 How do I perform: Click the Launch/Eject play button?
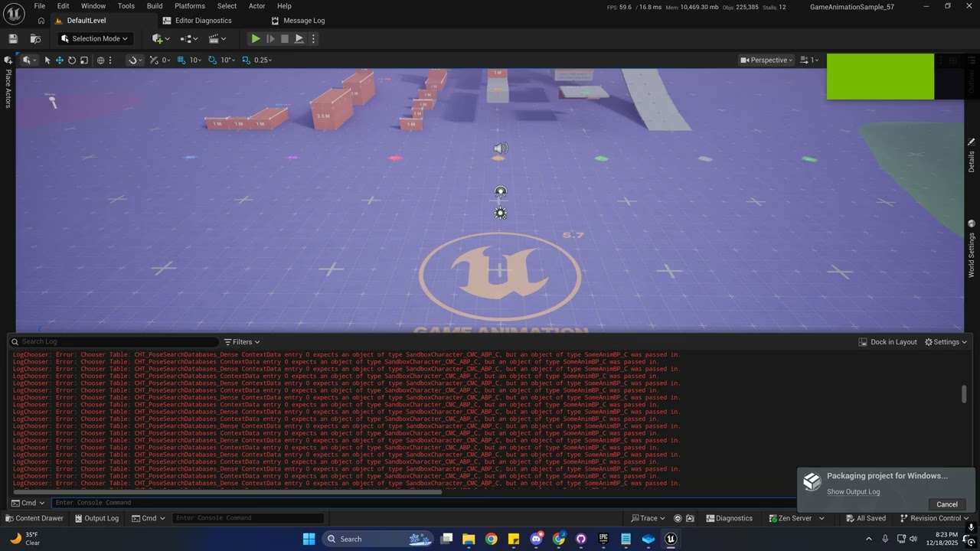click(x=299, y=38)
